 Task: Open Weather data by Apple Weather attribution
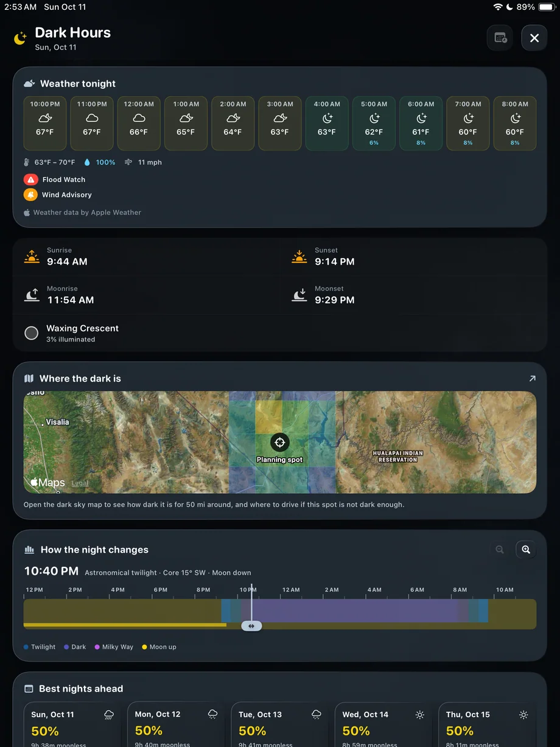82,212
